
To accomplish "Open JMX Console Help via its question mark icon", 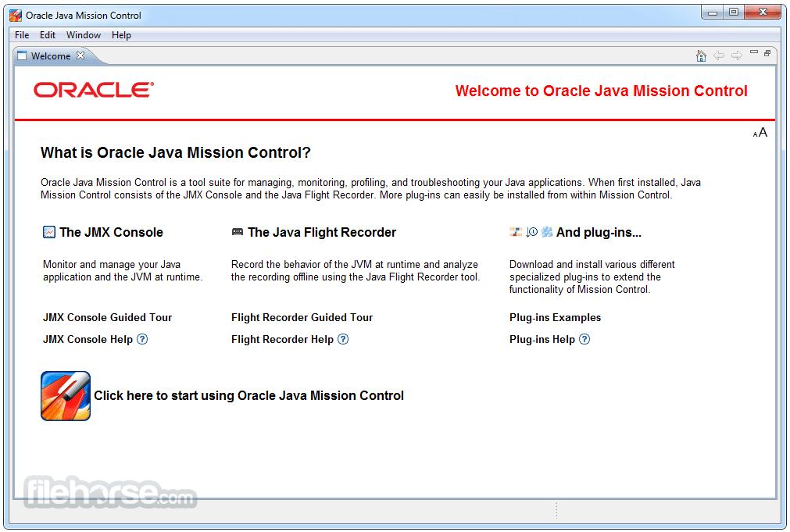I will 142,339.
